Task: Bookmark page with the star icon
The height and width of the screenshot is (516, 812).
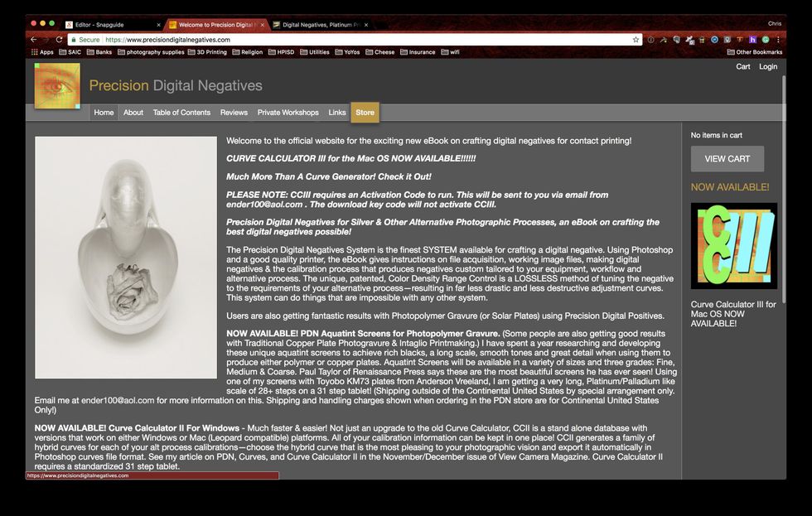Action: (636, 40)
